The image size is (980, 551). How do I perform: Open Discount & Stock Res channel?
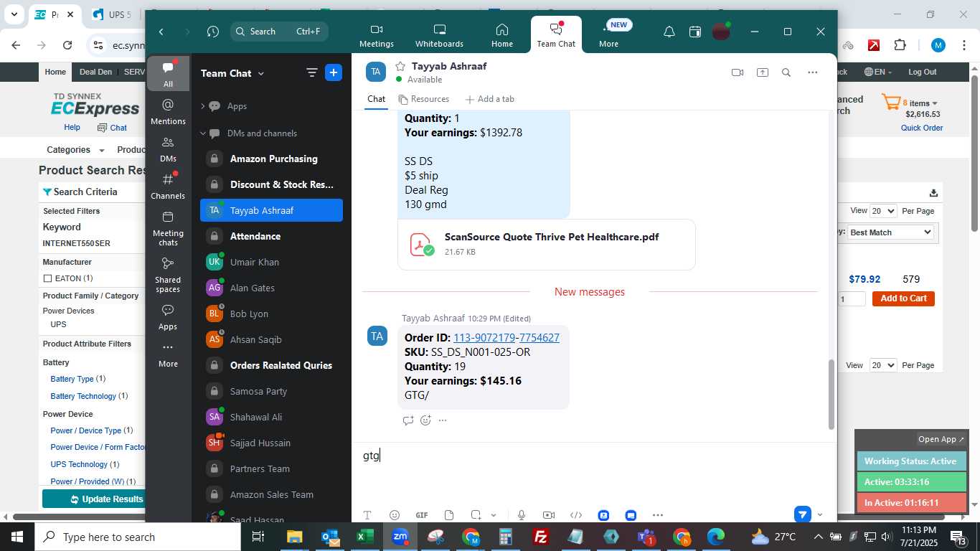pos(271,184)
